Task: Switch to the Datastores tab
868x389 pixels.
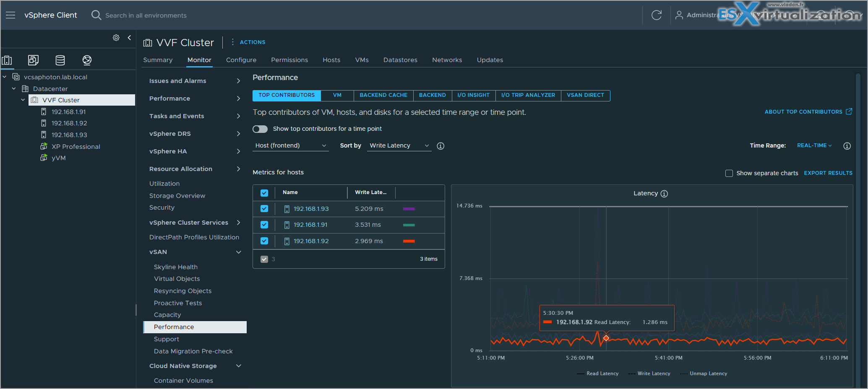Action: point(400,60)
